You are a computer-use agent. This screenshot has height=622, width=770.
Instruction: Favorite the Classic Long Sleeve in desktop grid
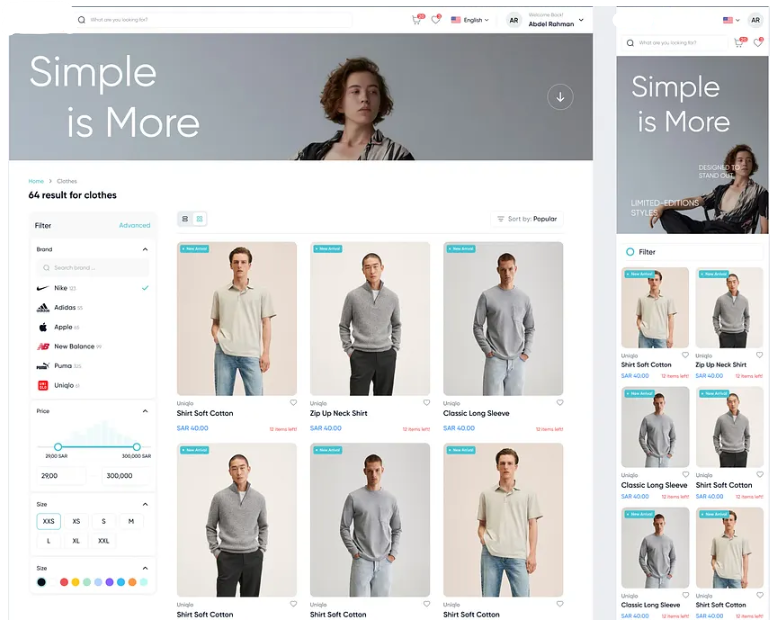pos(559,403)
